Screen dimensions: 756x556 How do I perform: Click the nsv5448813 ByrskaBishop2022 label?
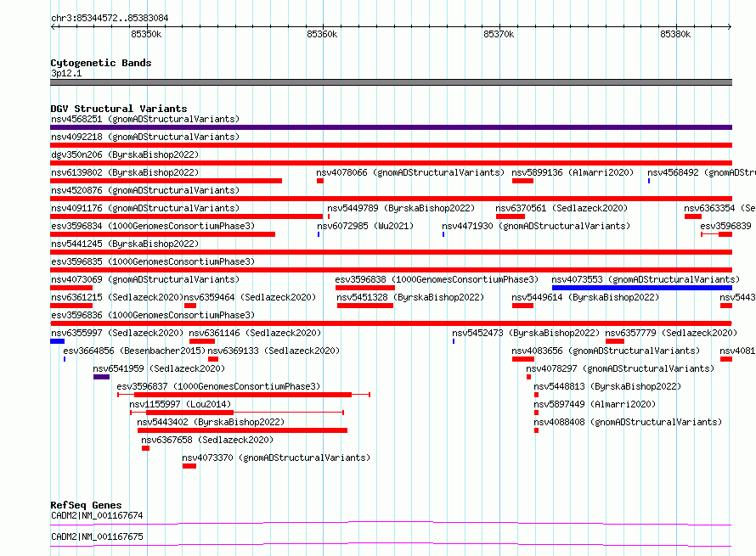(x=607, y=386)
